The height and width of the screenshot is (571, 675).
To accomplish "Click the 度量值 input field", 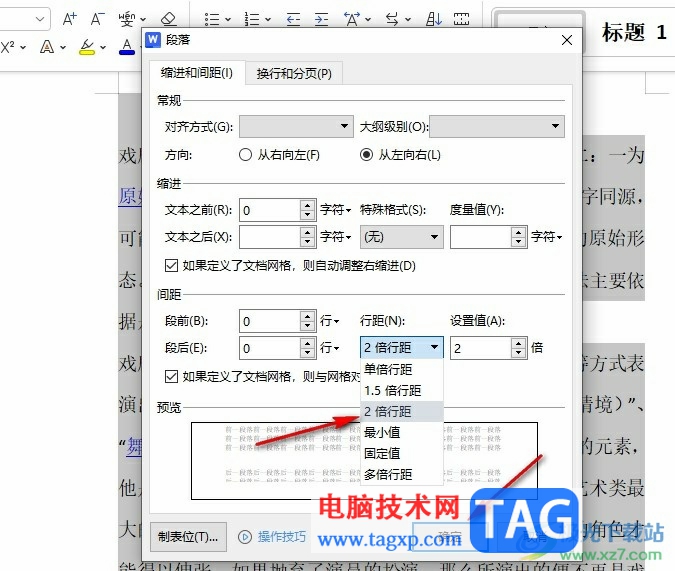I will coord(480,237).
